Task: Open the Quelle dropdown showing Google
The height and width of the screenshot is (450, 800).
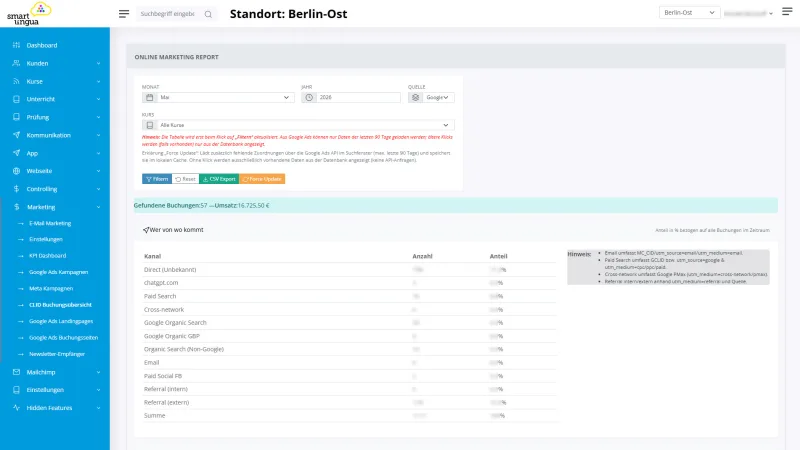Action: (438, 97)
